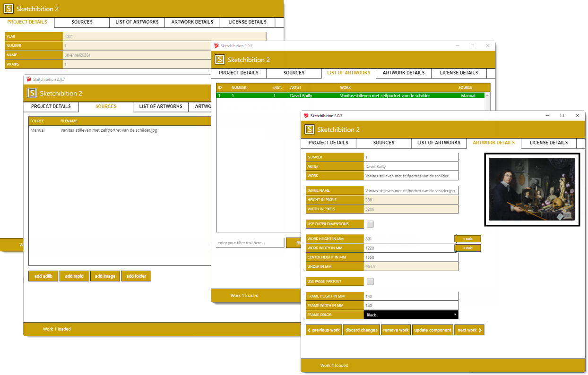This screenshot has width=588, height=375.
Task: Click the Frame Height in mm field
Action: click(x=411, y=296)
